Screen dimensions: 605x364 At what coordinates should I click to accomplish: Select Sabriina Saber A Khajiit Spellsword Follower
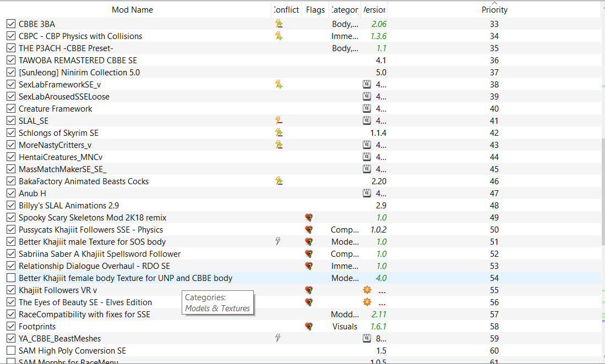point(100,254)
